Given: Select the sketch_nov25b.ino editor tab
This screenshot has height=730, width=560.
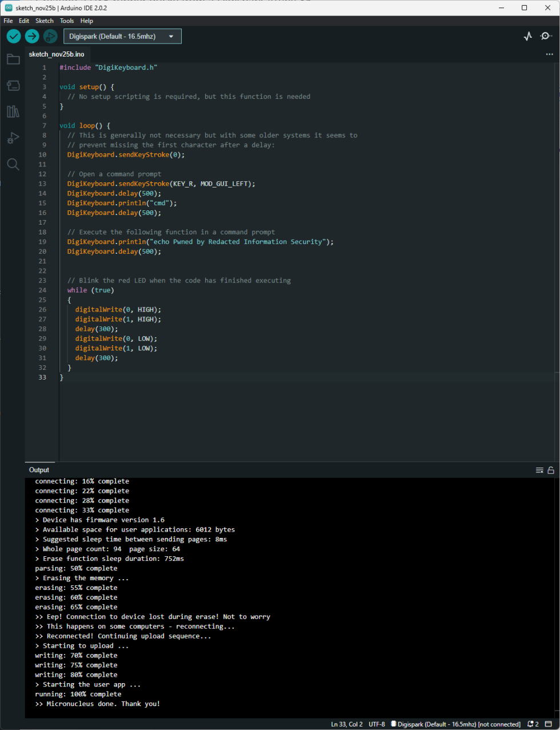Looking at the screenshot, I should click(x=57, y=54).
